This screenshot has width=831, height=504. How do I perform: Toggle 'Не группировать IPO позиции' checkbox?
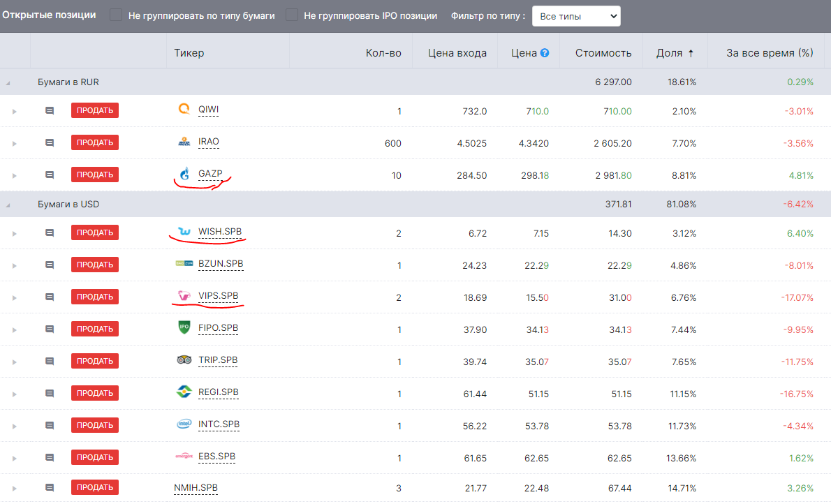coord(291,15)
